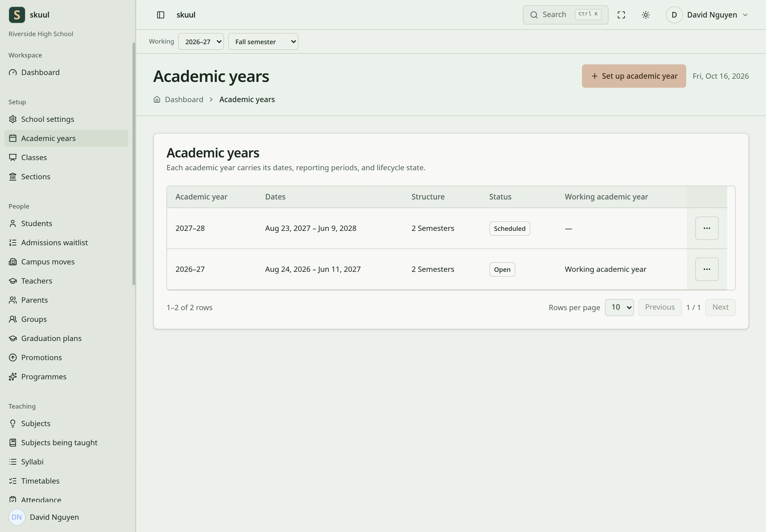The width and height of the screenshot is (766, 532).
Task: Click the Graduation plans icon
Action: [x=13, y=338]
